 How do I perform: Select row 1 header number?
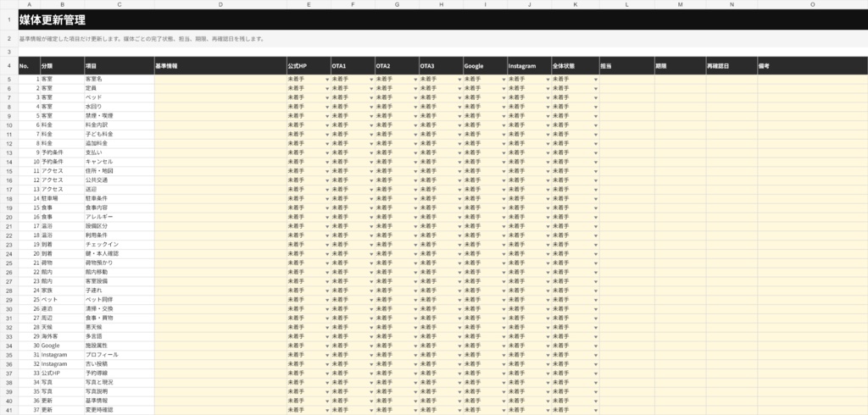[x=8, y=19]
